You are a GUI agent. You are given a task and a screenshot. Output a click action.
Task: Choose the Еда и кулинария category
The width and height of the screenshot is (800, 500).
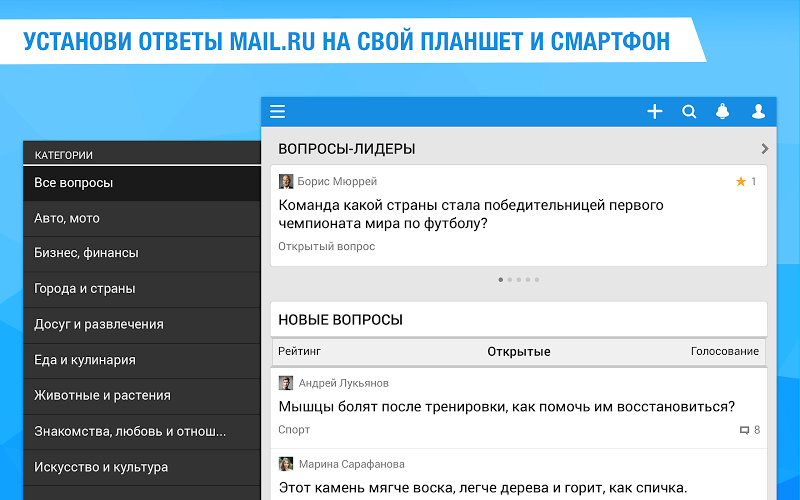[142, 360]
